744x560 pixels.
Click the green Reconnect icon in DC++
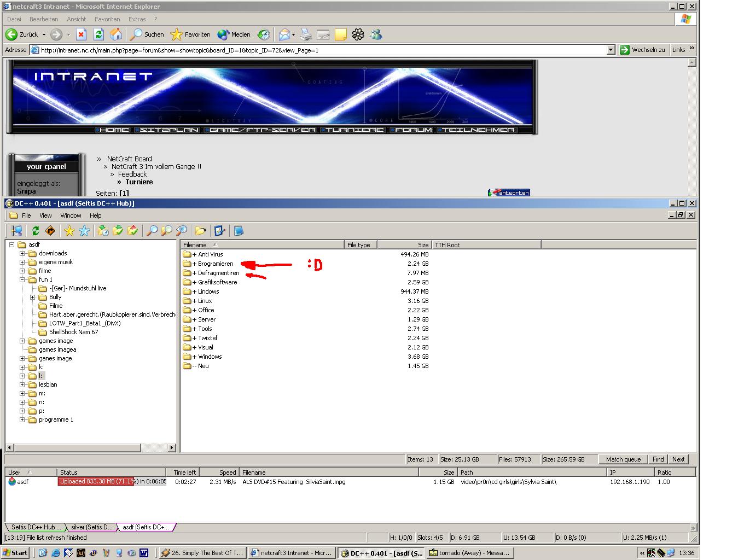pyautogui.click(x=36, y=231)
